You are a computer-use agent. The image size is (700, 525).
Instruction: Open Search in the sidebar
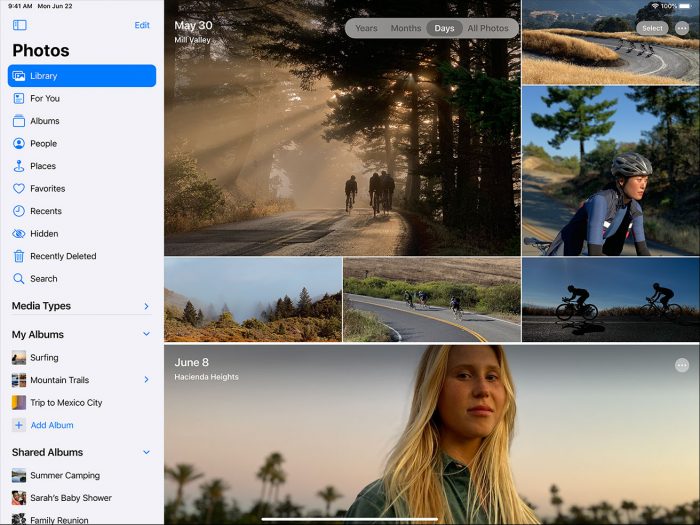(x=43, y=279)
